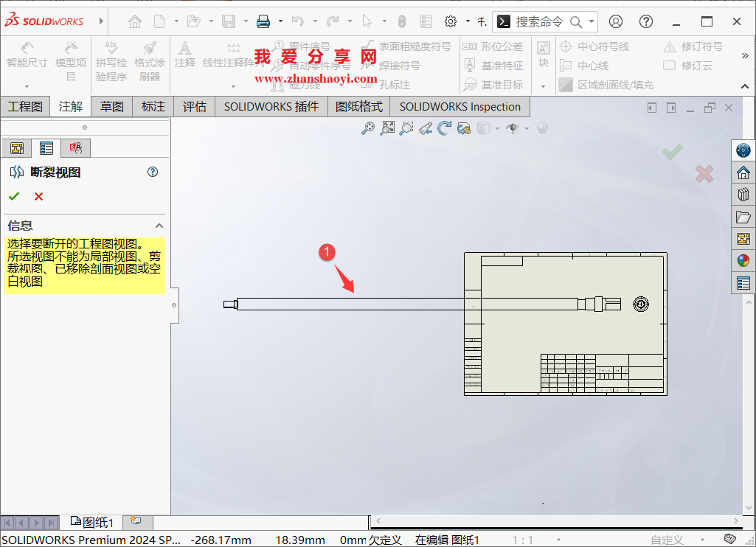
Task: Select the 智能尺寸 (Smart Dimension) tool
Action: coord(27,59)
